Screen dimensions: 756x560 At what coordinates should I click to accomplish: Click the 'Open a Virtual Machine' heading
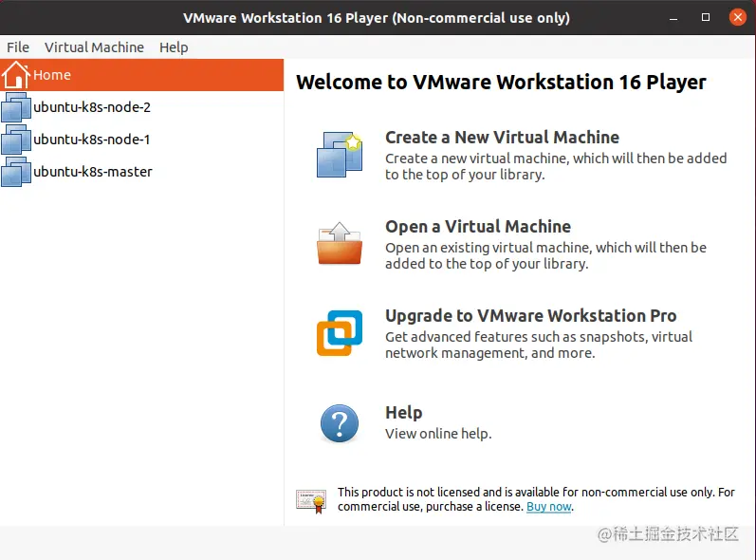[x=478, y=227]
